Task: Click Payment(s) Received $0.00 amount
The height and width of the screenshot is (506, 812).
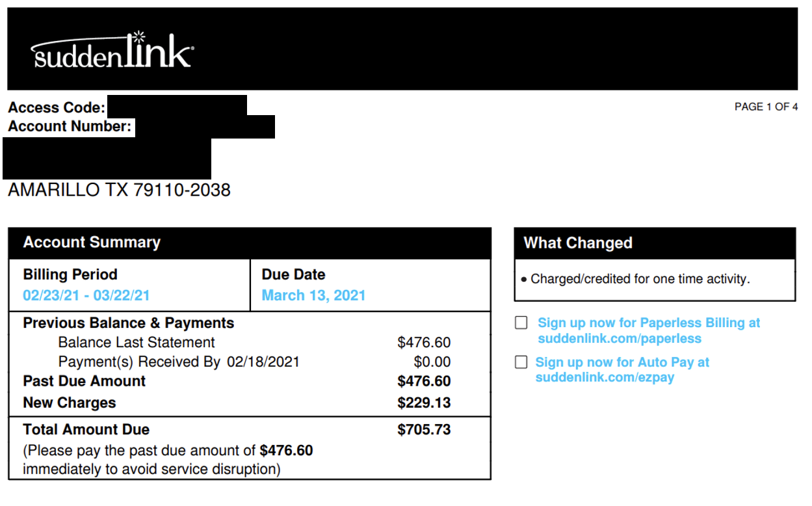Action: point(432,362)
